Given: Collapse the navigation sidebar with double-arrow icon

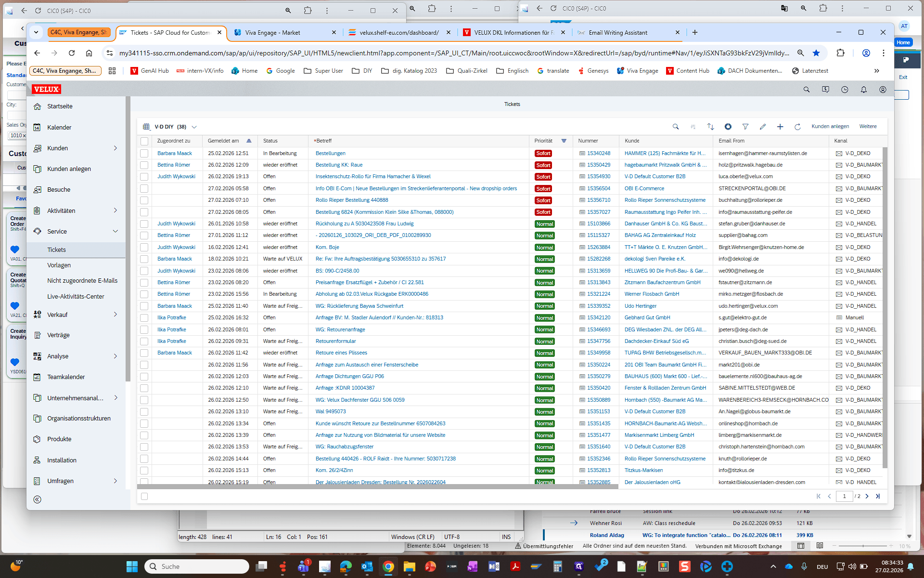Looking at the screenshot, I should [x=38, y=499].
